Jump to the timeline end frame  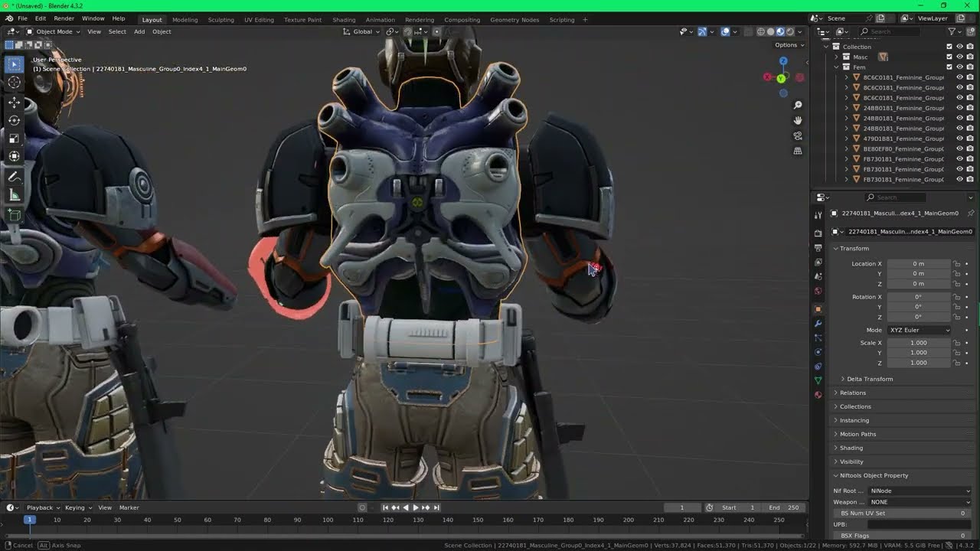coord(436,507)
